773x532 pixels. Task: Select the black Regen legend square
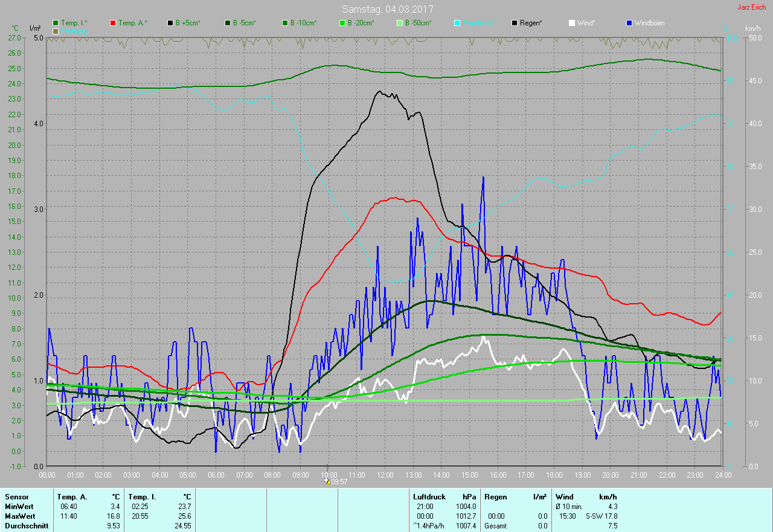[515, 23]
